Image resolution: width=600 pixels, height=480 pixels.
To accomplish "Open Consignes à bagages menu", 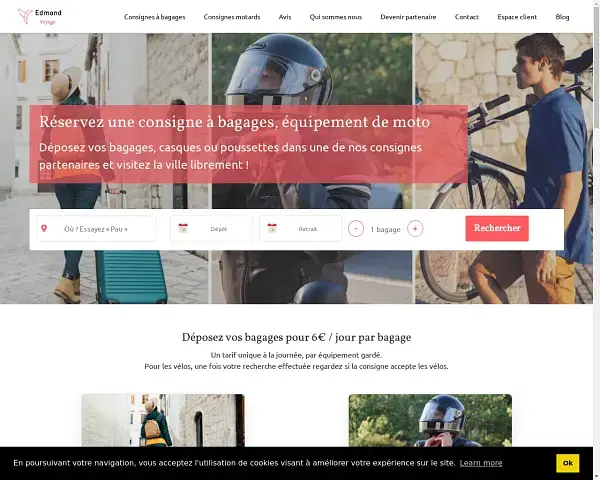I will pyautogui.click(x=155, y=17).
